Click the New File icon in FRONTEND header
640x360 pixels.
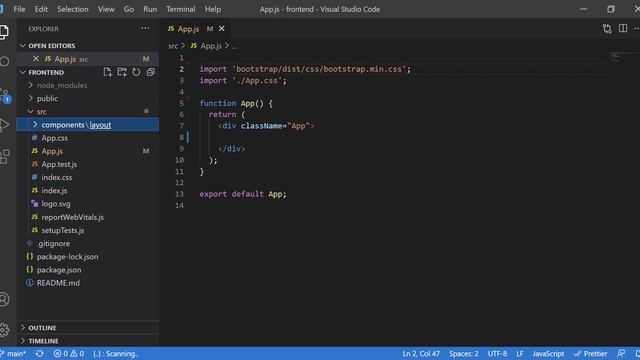[x=107, y=72]
